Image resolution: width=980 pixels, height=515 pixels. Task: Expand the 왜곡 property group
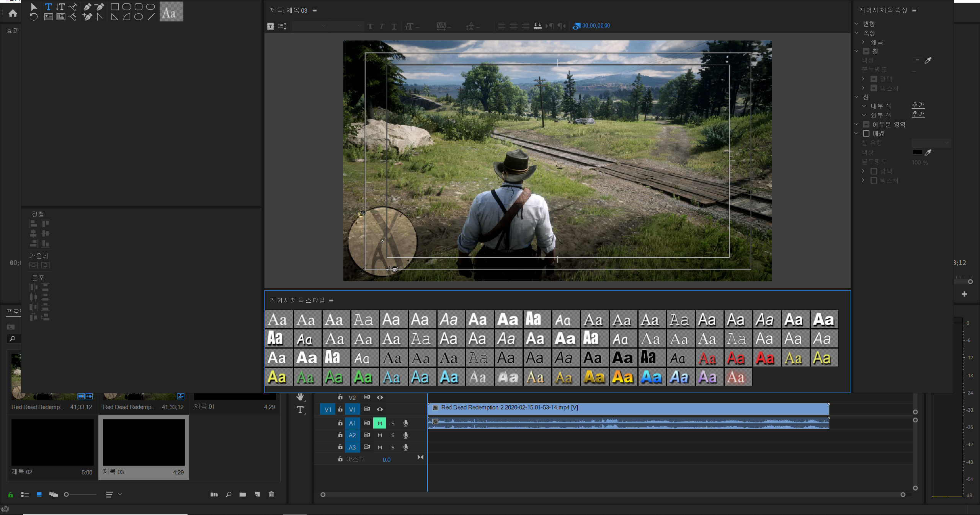[863, 42]
